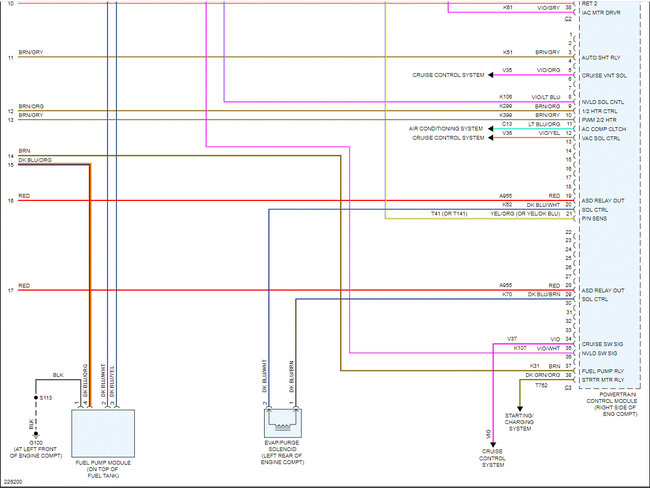Click the Evap/Purge Solenoid symbol

[283, 422]
